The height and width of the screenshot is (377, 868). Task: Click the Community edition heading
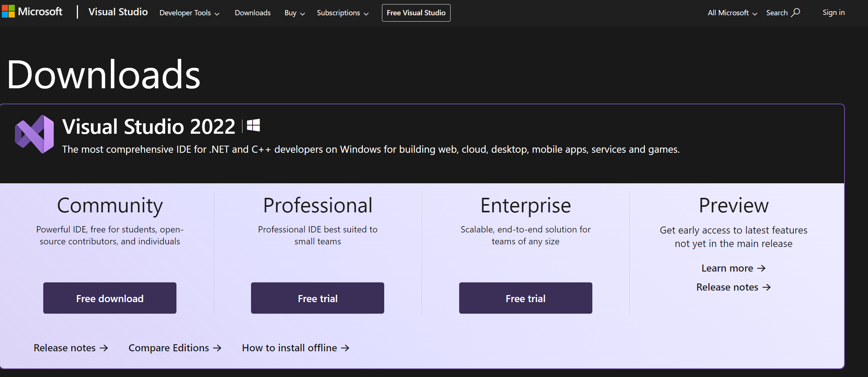click(110, 206)
